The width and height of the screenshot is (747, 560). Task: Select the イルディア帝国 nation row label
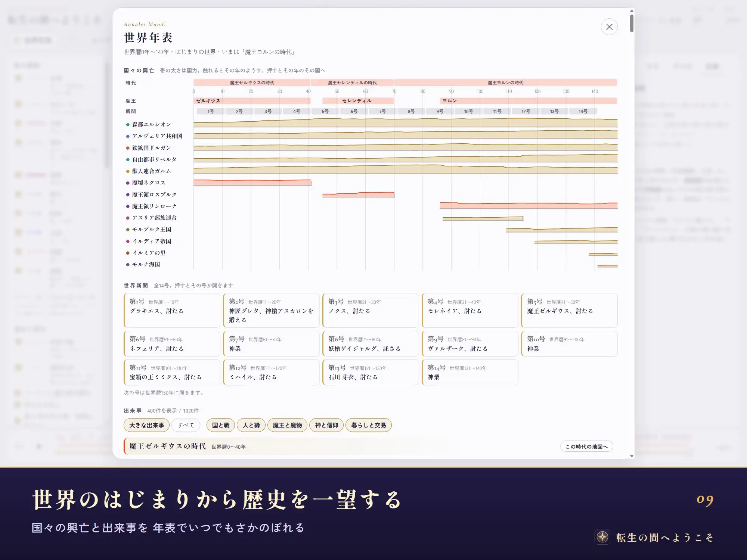point(151,241)
